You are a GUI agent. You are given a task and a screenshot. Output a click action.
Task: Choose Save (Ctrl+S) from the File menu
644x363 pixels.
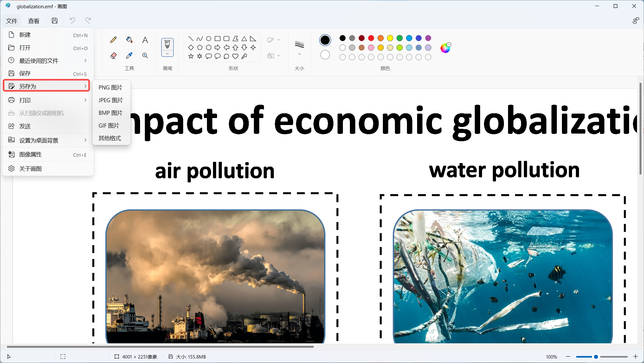tap(48, 73)
